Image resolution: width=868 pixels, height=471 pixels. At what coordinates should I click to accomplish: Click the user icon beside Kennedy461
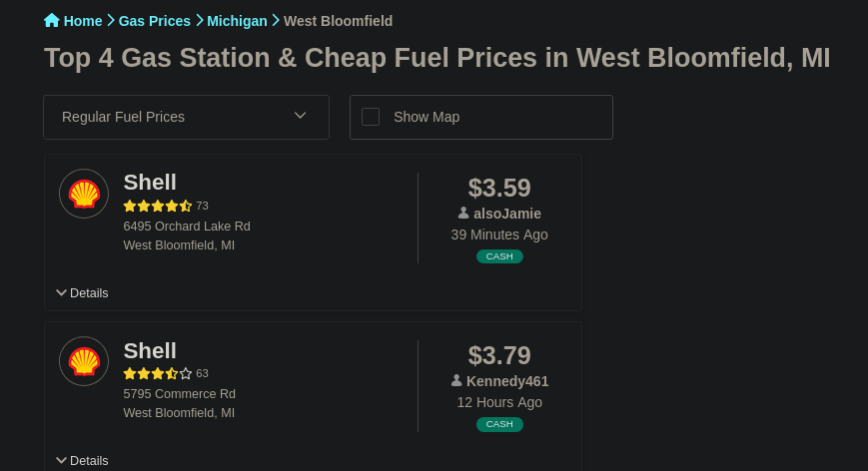(456, 380)
